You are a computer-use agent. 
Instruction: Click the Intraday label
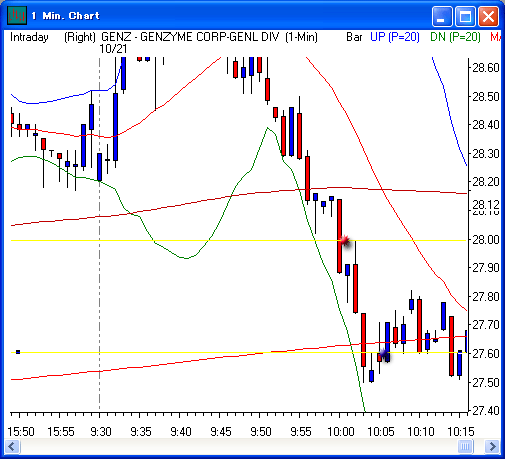[x=29, y=37]
